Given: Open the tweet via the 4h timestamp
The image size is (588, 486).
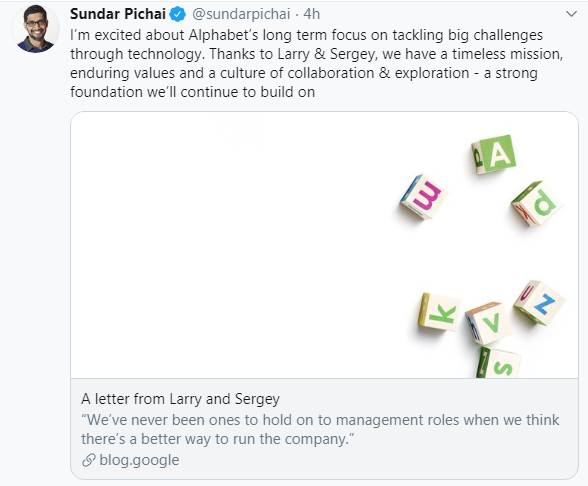Looking at the screenshot, I should [x=312, y=14].
